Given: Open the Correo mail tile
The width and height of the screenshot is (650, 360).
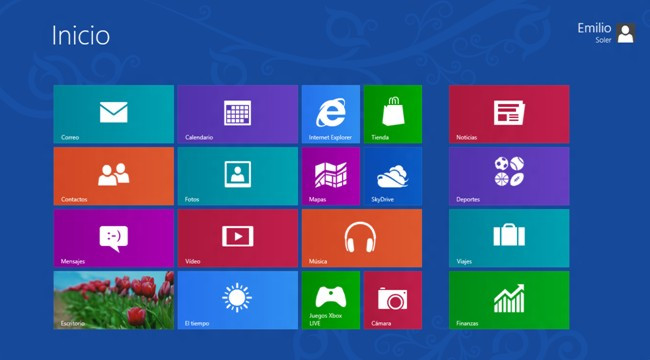Looking at the screenshot, I should 114,114.
